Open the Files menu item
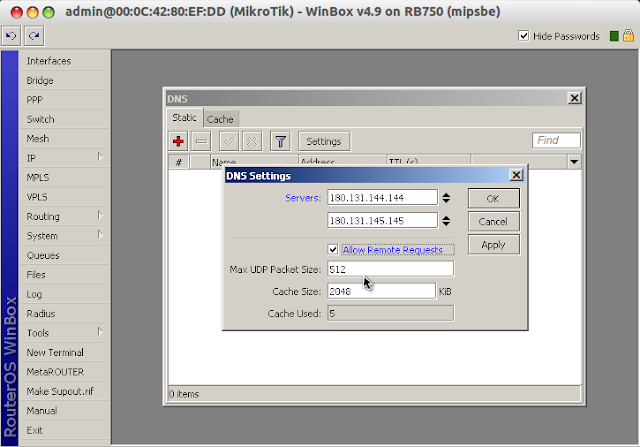Viewport: 640px width, 447px height. pos(64,275)
